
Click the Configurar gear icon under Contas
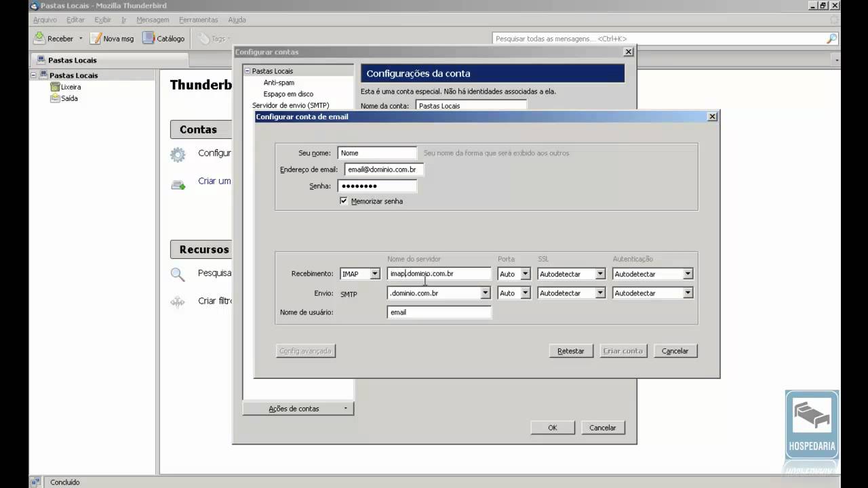click(x=178, y=155)
